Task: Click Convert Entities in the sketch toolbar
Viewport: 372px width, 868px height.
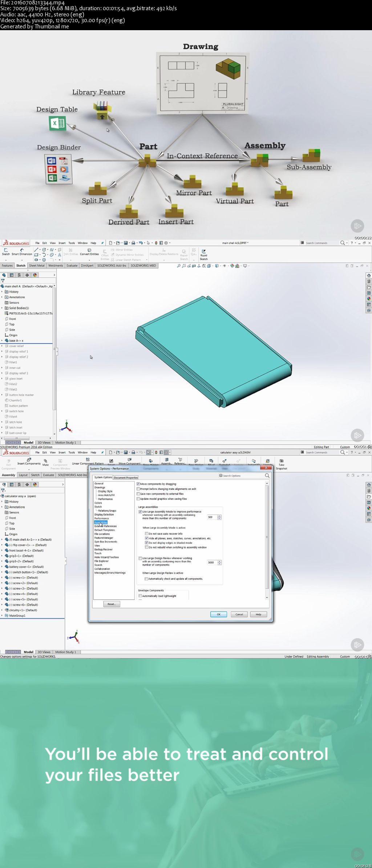Action: pyautogui.click(x=89, y=252)
